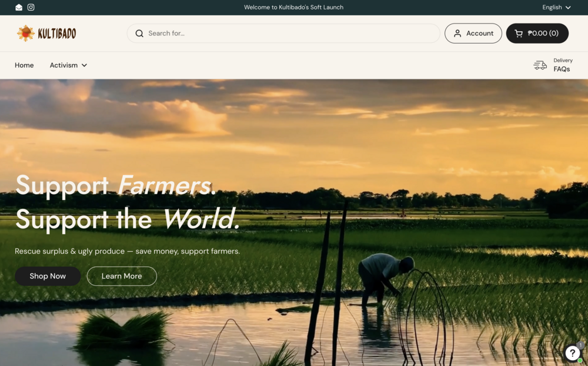Viewport: 588px width, 366px height.
Task: Click the delivery truck icon
Action: 540,65
